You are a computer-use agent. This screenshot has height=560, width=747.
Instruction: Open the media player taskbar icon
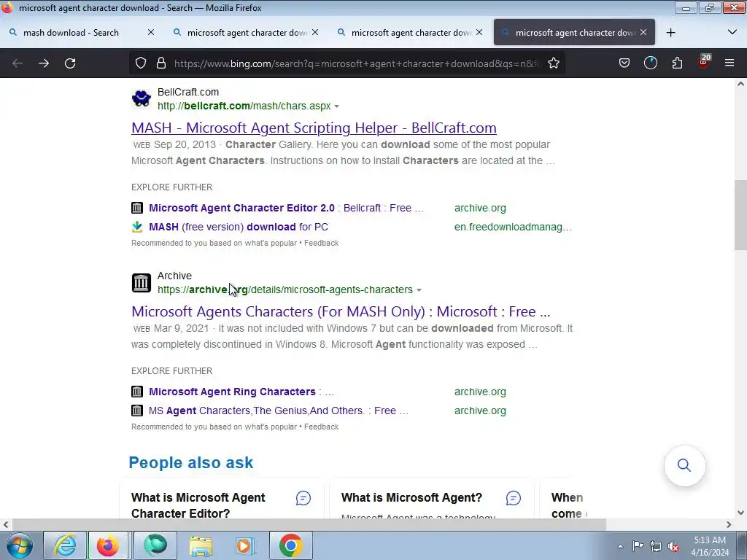(x=246, y=545)
